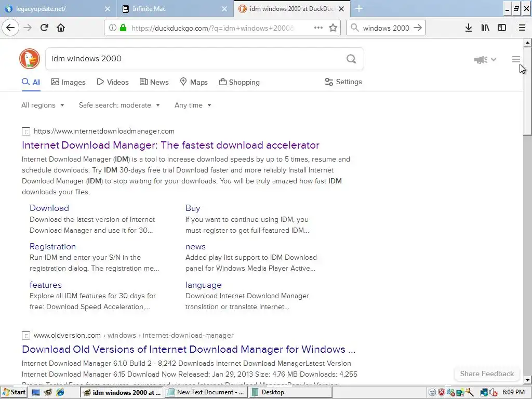Screen dimensions: 532x399
Task: Click the internetdownloadmanager.com URL text
Action: pyautogui.click(x=104, y=131)
